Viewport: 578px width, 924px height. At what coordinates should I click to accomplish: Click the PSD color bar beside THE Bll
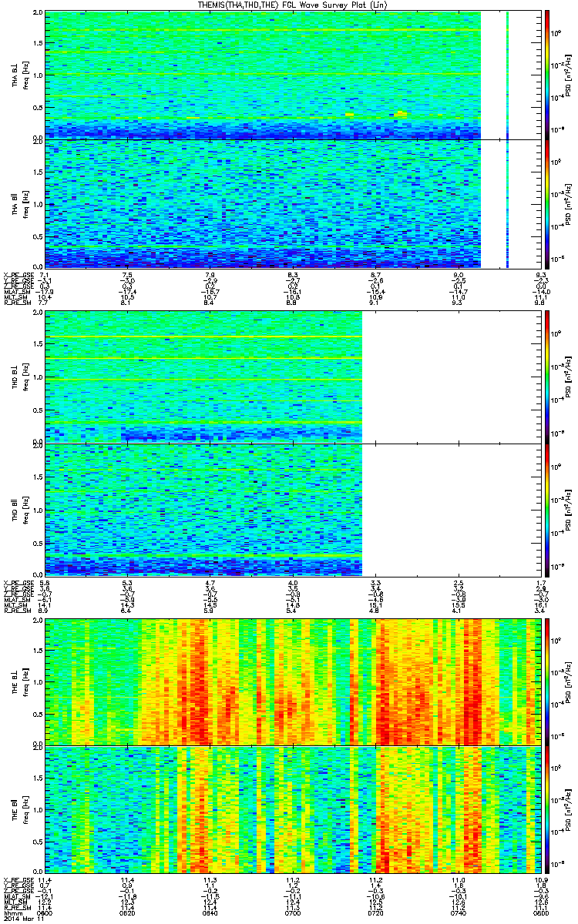[x=547, y=808]
